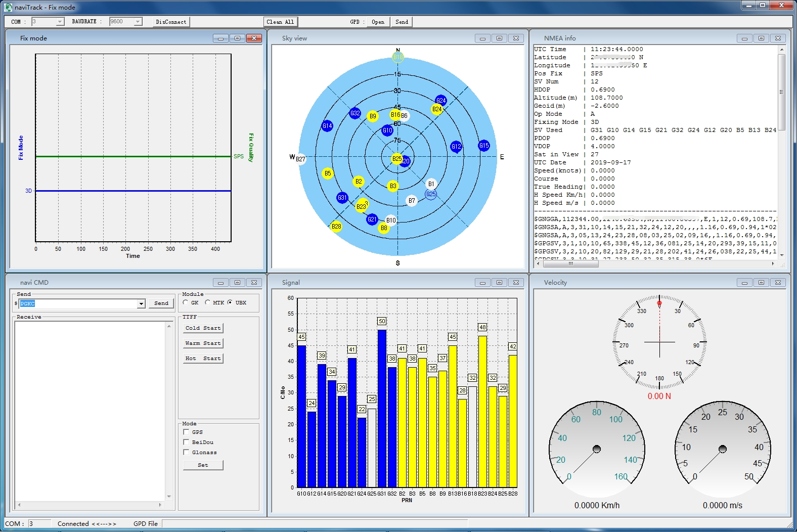Tick the Glonass mode checkbox
The height and width of the screenshot is (532, 797).
coord(186,452)
